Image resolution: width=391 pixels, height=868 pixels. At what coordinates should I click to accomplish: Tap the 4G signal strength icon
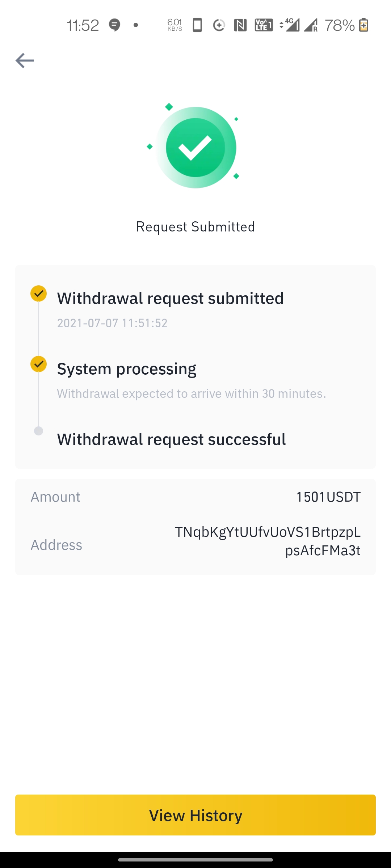click(290, 25)
